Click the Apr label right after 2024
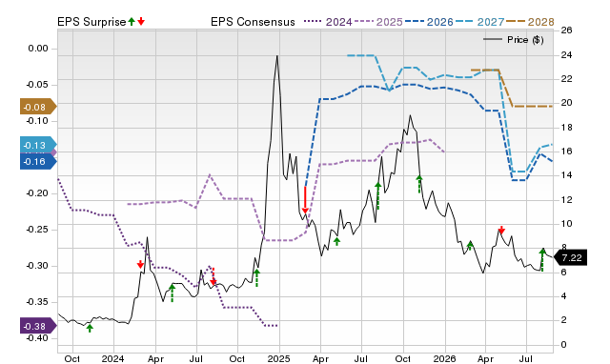This screenshot has width=610, height=364. pyautogui.click(x=155, y=358)
